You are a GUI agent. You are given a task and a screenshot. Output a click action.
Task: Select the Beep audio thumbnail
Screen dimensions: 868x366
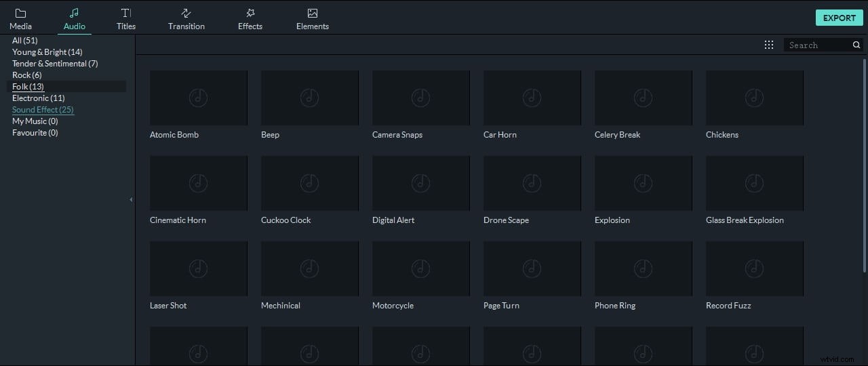click(x=310, y=98)
